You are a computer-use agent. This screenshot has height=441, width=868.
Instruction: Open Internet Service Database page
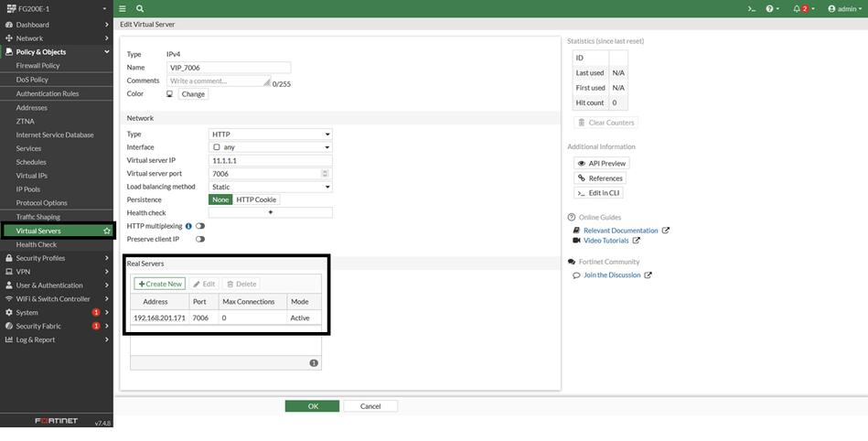coord(57,134)
